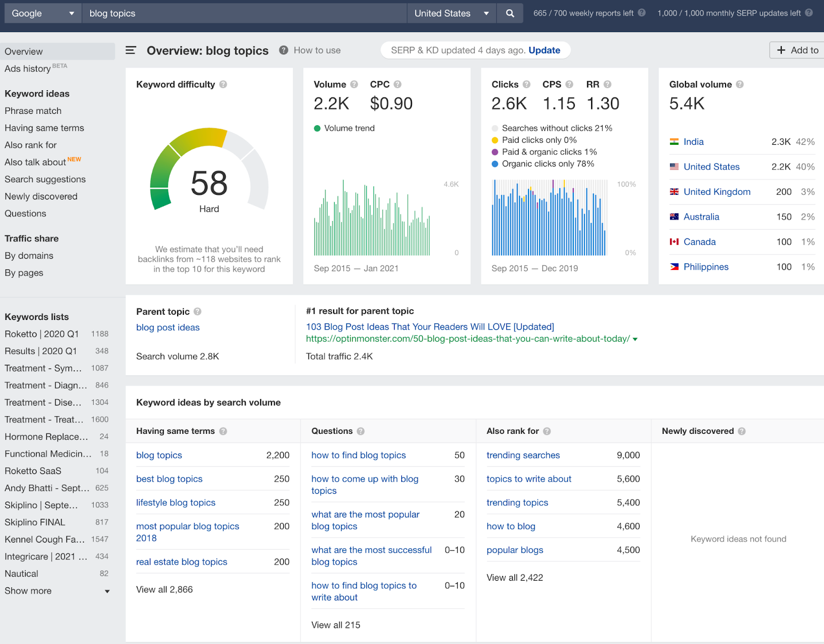Click the help icon beside CPC

398,84
